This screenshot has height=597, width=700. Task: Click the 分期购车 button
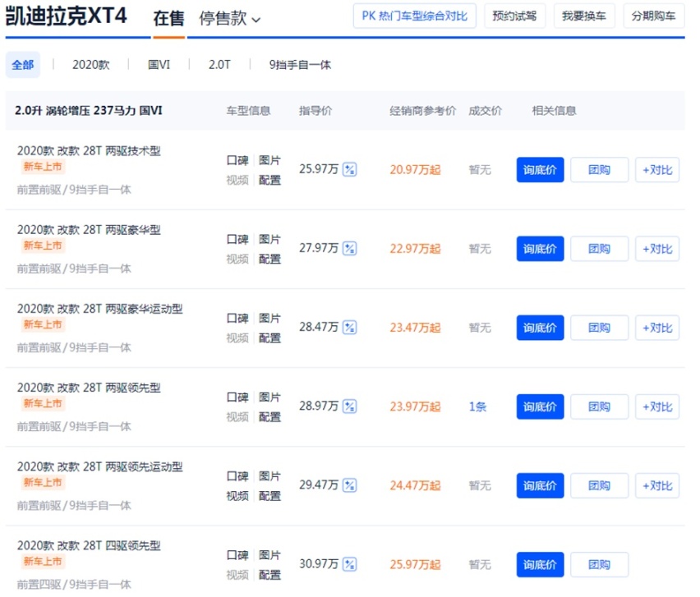tap(653, 16)
